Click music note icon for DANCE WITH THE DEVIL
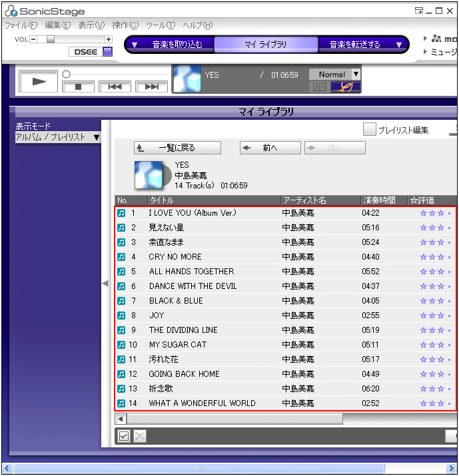The width and height of the screenshot is (459, 476). [121, 286]
